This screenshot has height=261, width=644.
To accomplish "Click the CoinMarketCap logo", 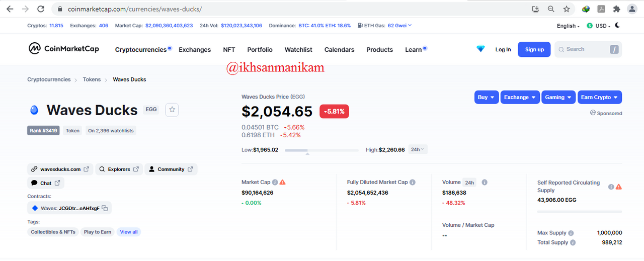I will pyautogui.click(x=63, y=49).
